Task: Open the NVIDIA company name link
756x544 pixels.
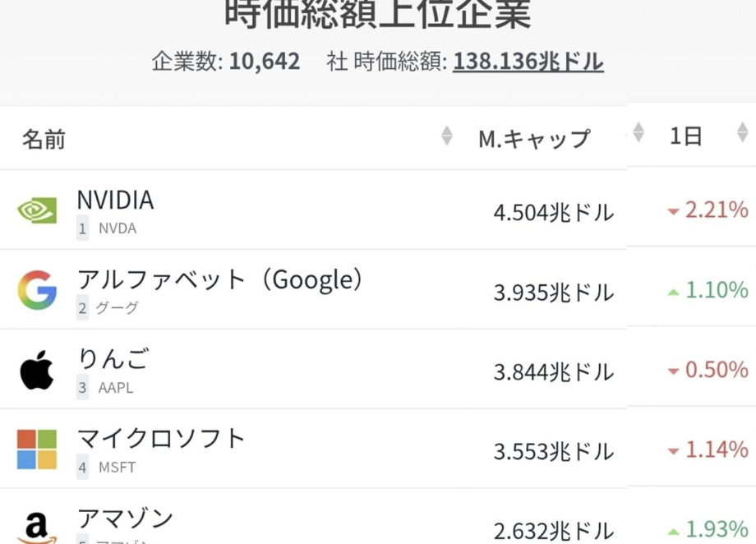Action: (x=115, y=200)
